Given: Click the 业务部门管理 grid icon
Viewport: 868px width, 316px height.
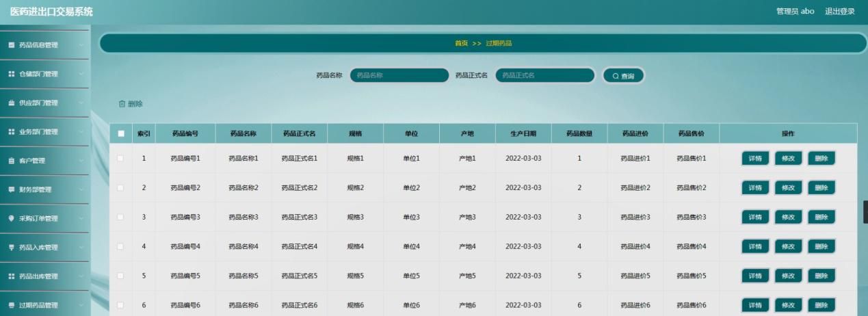Looking at the screenshot, I should pos(12,132).
